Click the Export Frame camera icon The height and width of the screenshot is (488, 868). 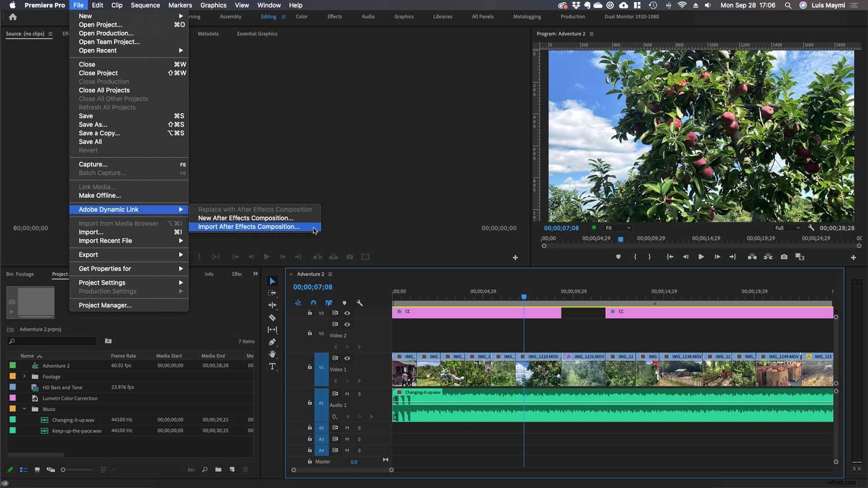click(784, 256)
